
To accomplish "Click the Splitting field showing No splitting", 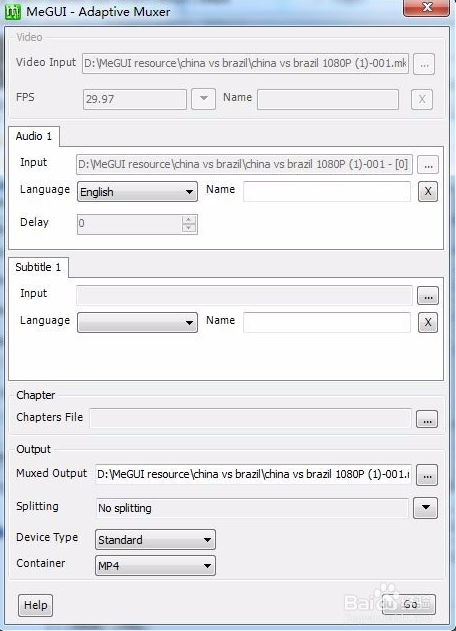I will click(252, 508).
